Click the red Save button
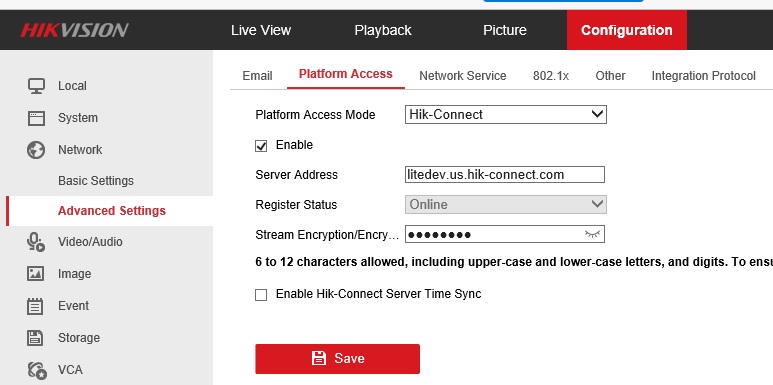773x385 pixels. (337, 358)
